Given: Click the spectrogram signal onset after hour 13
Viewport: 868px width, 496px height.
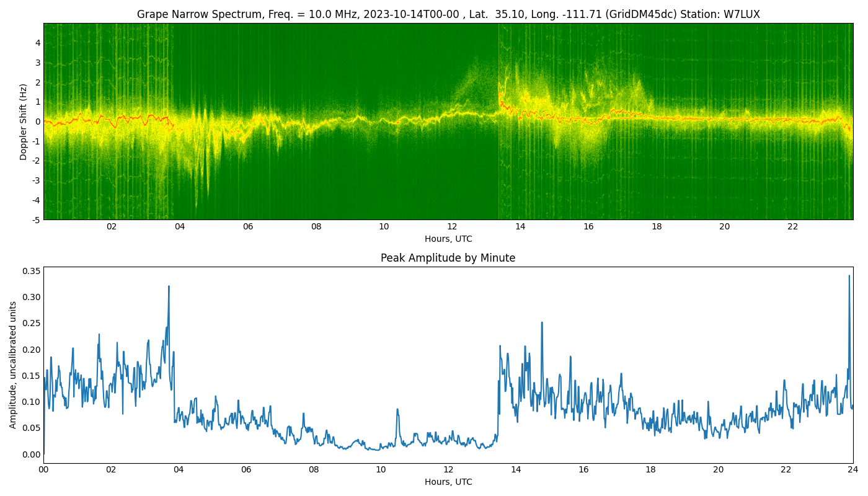Looking at the screenshot, I should 499,99.
